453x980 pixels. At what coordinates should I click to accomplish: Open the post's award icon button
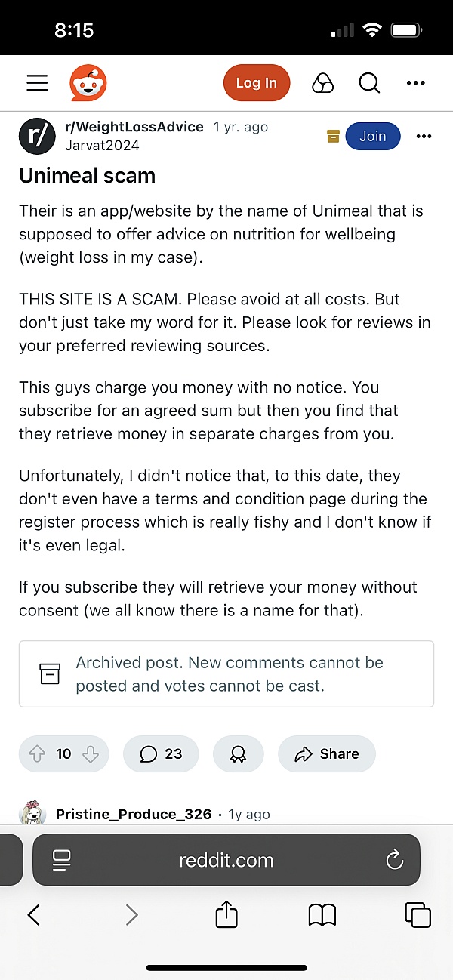(x=239, y=753)
